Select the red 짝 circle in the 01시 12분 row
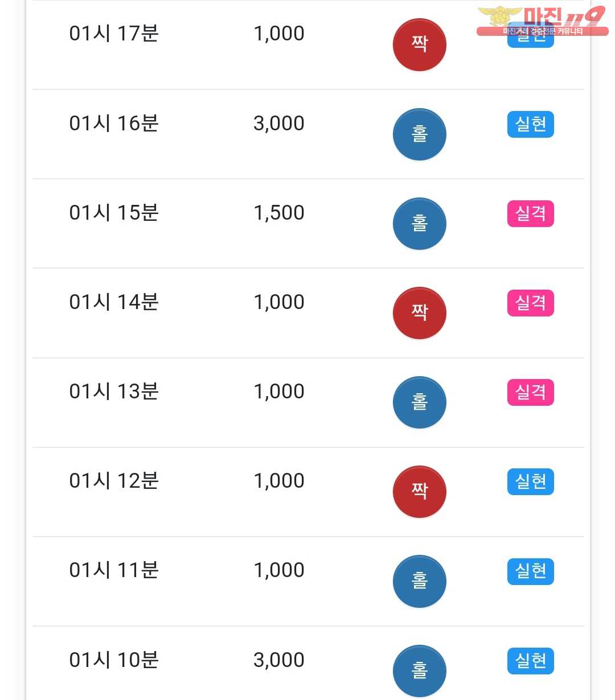Screen dimensions: 615x700 pos(419,492)
